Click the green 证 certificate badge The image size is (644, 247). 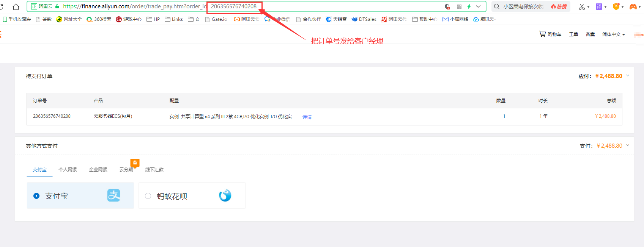34,6
